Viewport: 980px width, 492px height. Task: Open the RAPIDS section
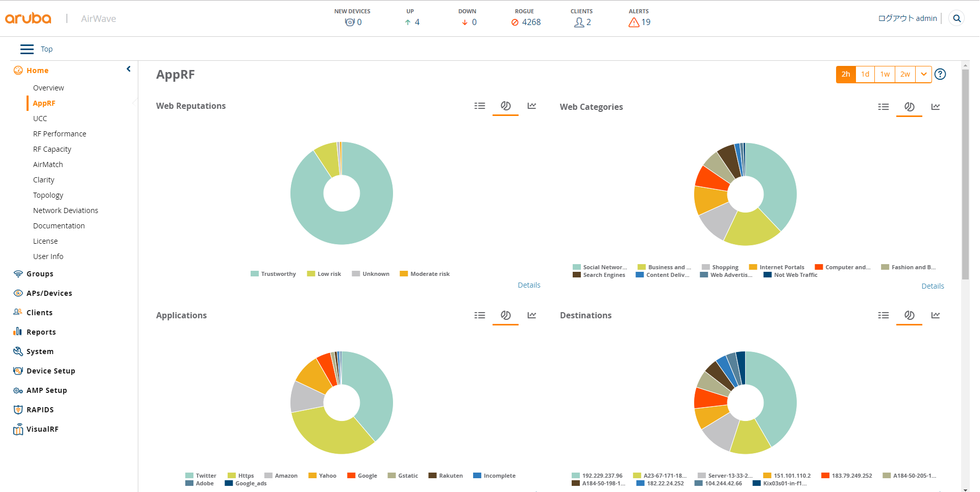[x=40, y=410]
